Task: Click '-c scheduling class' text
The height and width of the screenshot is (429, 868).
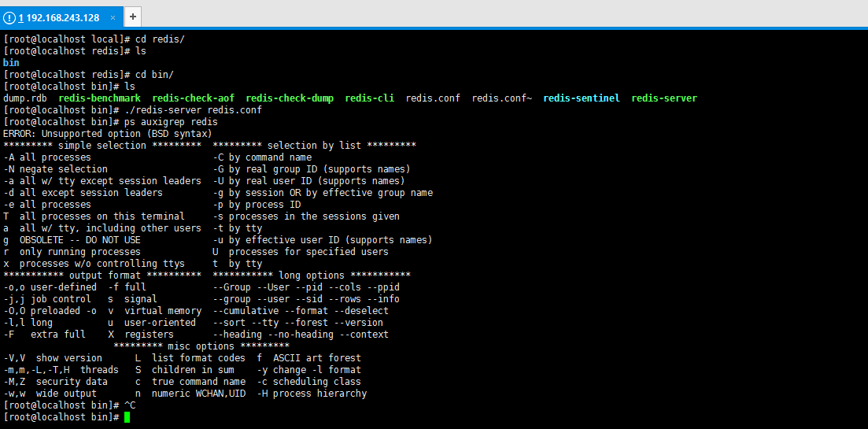Action: (x=309, y=382)
